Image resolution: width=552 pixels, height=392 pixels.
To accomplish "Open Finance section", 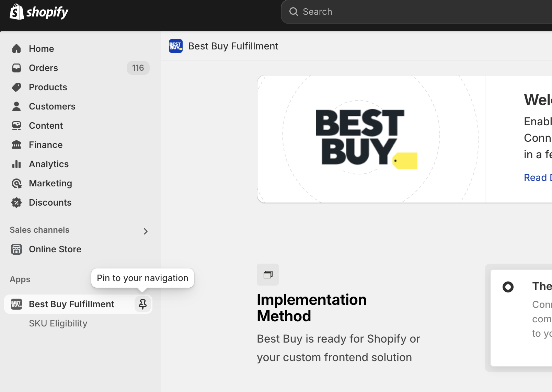I will 46,145.
